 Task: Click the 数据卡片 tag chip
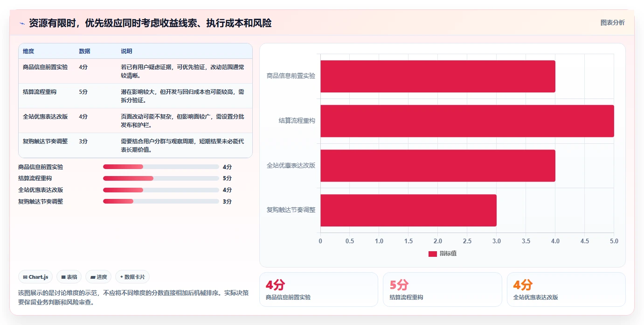[132, 277]
